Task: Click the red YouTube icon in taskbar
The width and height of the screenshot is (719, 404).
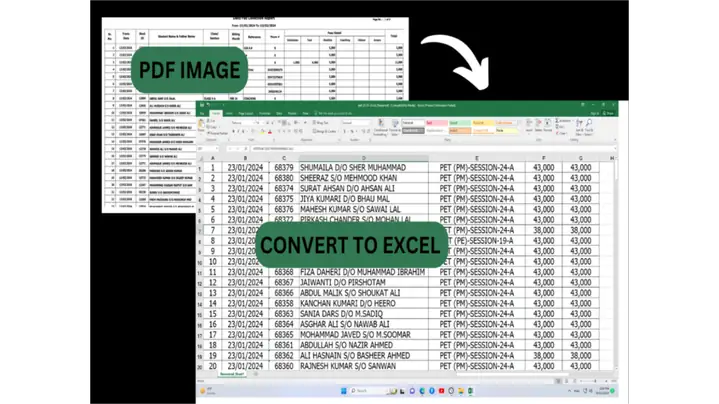Action: pos(441,391)
